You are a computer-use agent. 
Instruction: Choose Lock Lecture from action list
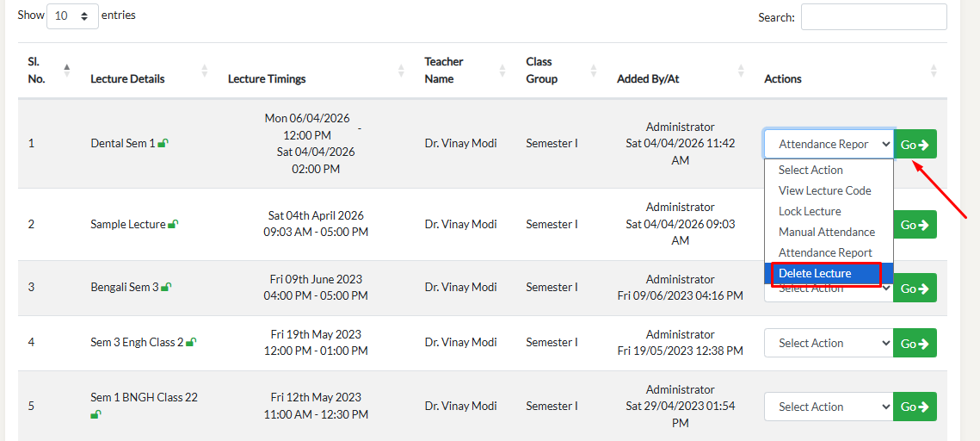point(810,211)
